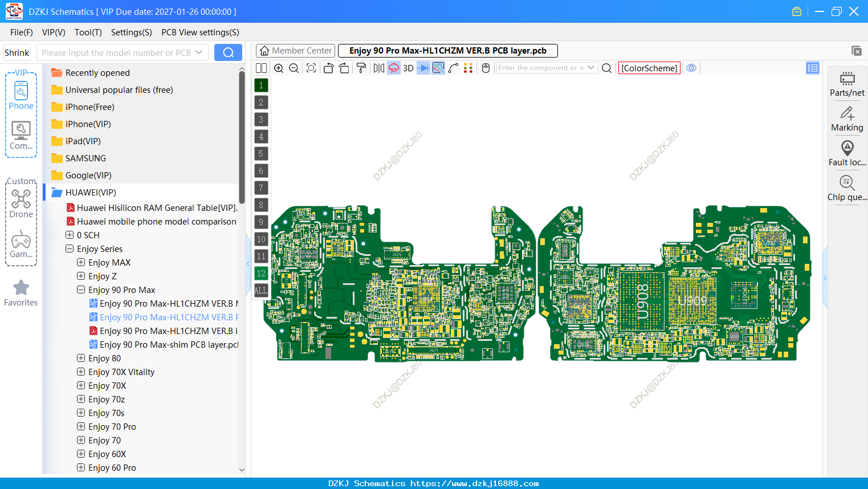Expand Enjoy 70X Vitality node
This screenshot has height=489, width=868.
[81, 372]
